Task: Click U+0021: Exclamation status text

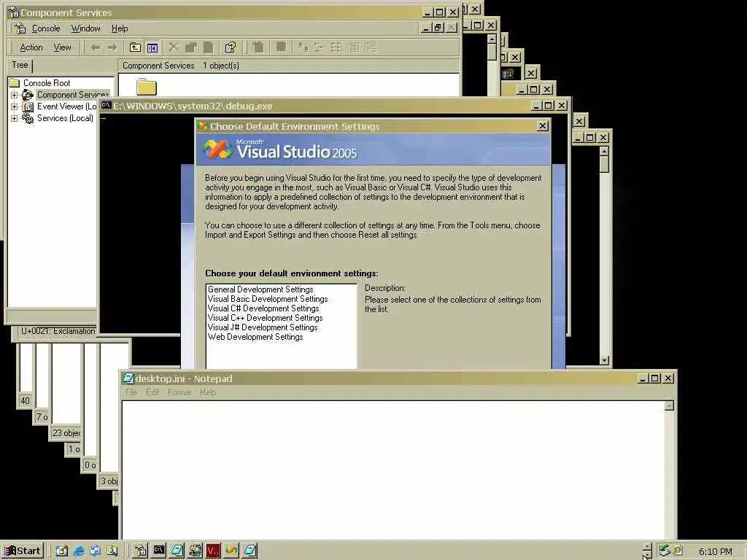Action: 58,331
